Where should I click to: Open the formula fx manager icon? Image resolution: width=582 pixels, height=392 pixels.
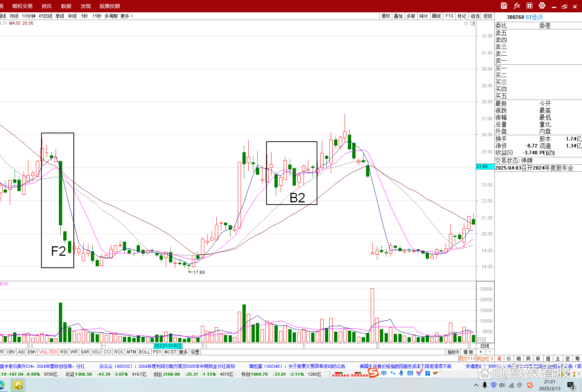(x=517, y=6)
